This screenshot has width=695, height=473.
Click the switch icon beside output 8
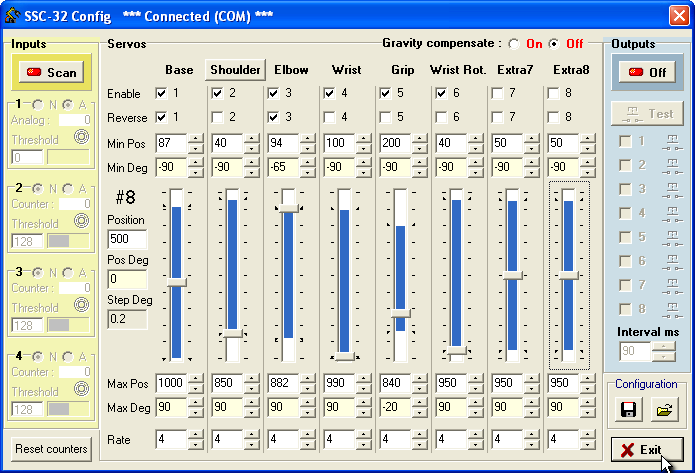(x=672, y=310)
